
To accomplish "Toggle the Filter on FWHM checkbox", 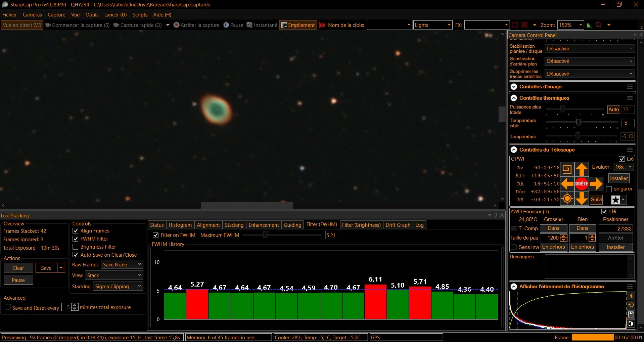I will coord(155,235).
